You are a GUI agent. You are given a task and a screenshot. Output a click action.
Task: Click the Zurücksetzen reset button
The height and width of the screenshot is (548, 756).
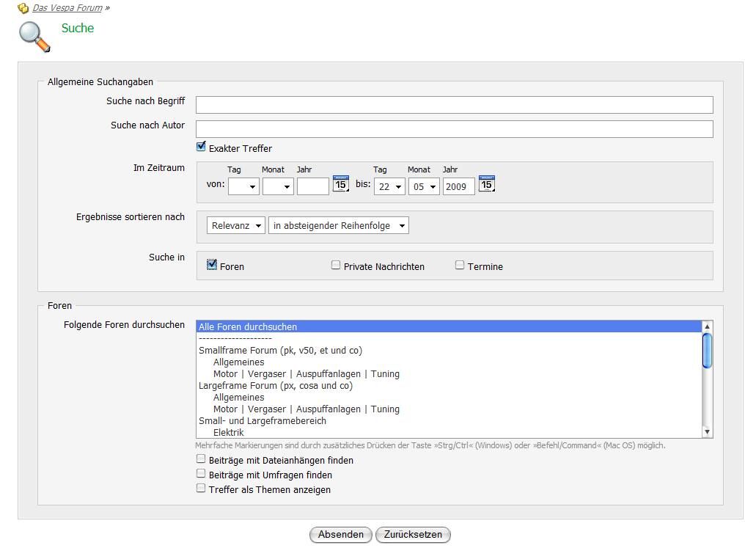(413, 535)
